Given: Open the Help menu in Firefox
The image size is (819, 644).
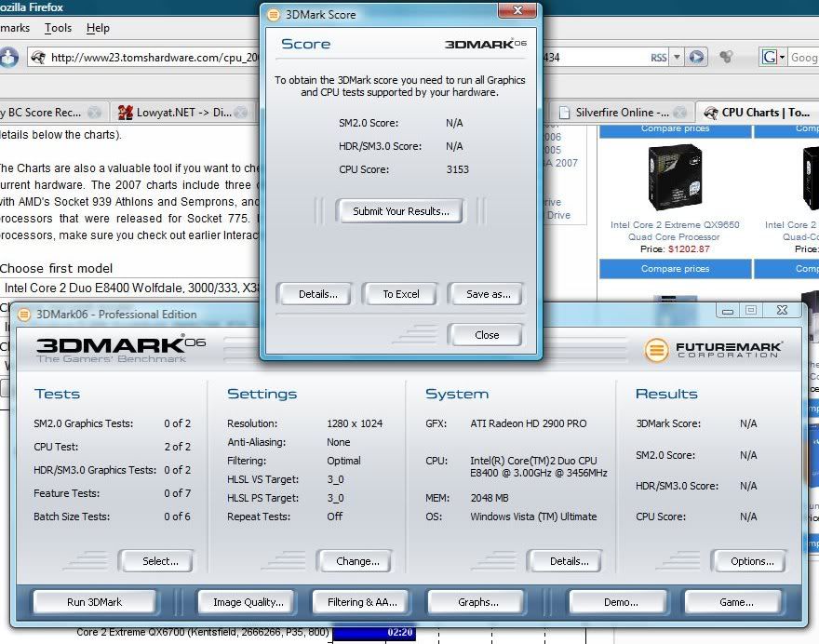Looking at the screenshot, I should click(98, 28).
